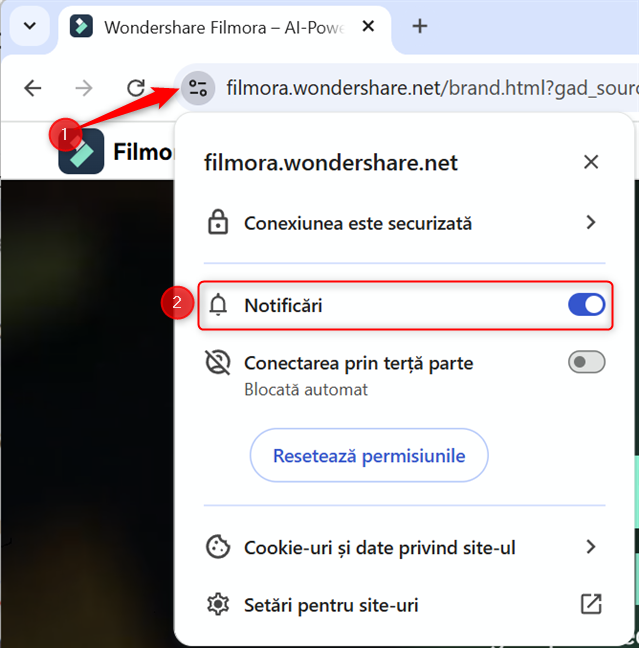Screen dimensions: 639x648
Task: Click the cookie icon in the popup
Action: [x=217, y=547]
